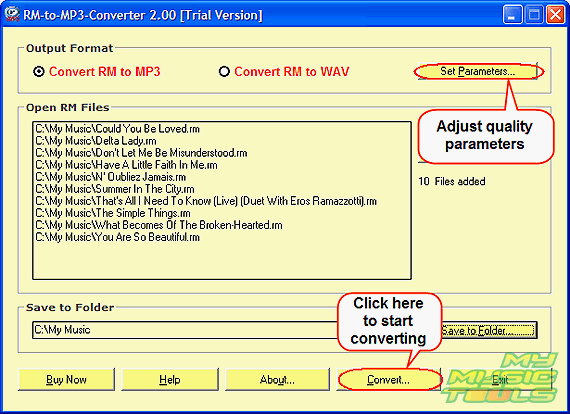Click the Buy Now button

pos(67,379)
